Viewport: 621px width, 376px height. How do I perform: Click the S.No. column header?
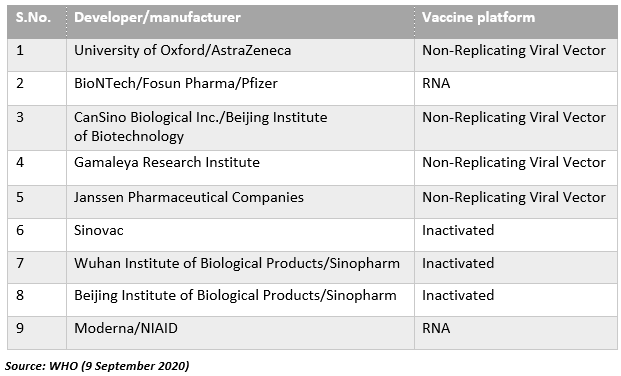pyautogui.click(x=34, y=17)
